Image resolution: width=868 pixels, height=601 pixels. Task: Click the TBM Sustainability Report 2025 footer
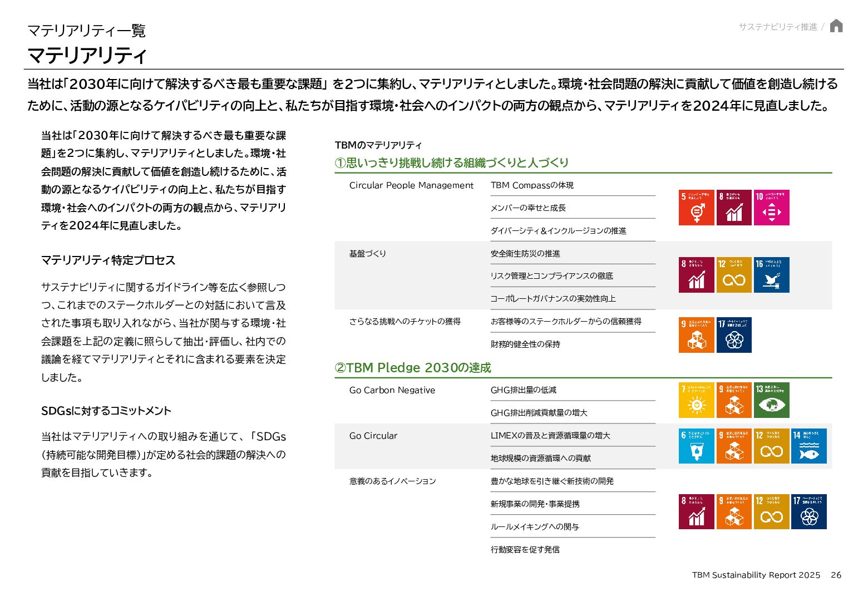coord(756,575)
